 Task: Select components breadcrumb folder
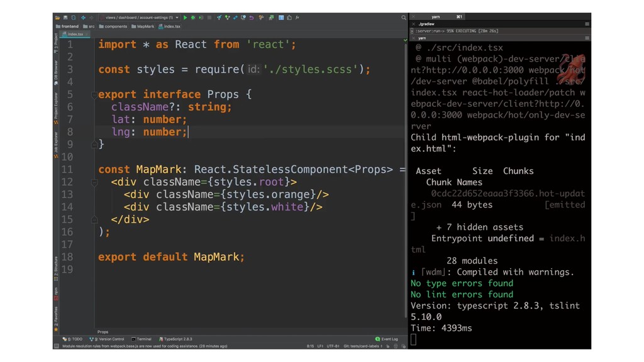[x=113, y=26]
